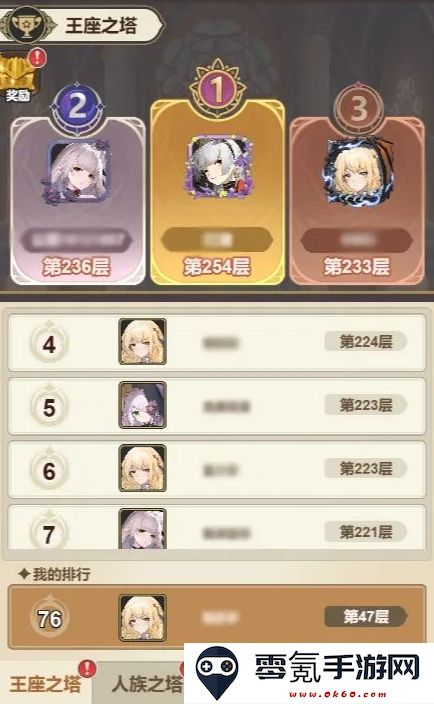Tap the rank 5 player portrait
434x704 pixels.
(142, 405)
